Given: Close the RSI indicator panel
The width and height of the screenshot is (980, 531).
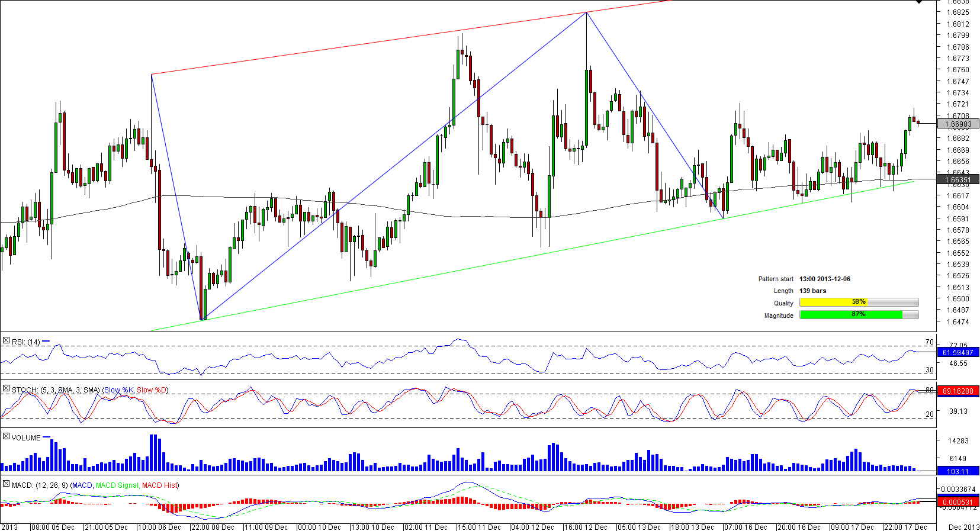Looking at the screenshot, I should [x=6, y=341].
